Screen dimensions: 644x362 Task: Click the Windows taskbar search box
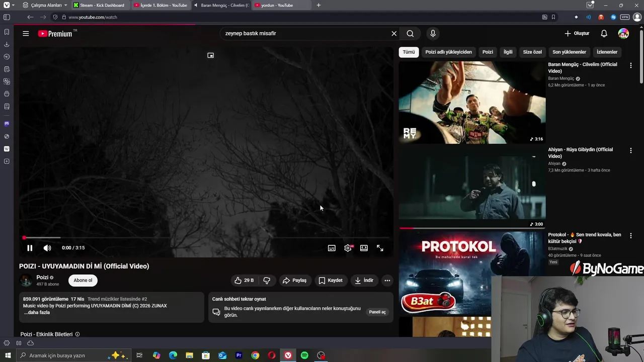coord(74,355)
